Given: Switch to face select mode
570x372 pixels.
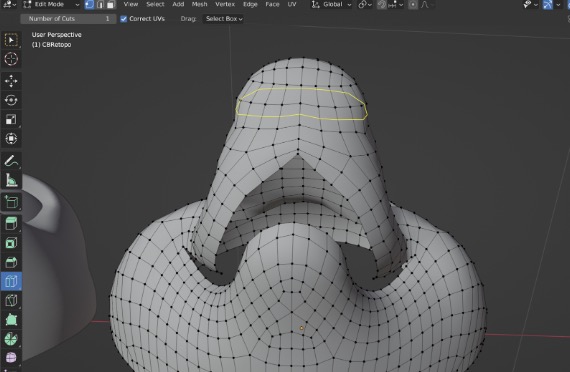Looking at the screenshot, I should coord(111,4).
